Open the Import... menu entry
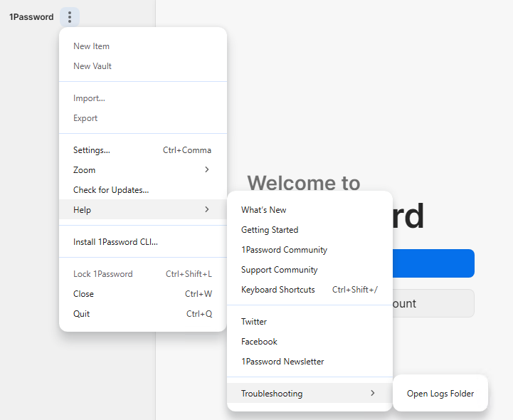 (143, 98)
